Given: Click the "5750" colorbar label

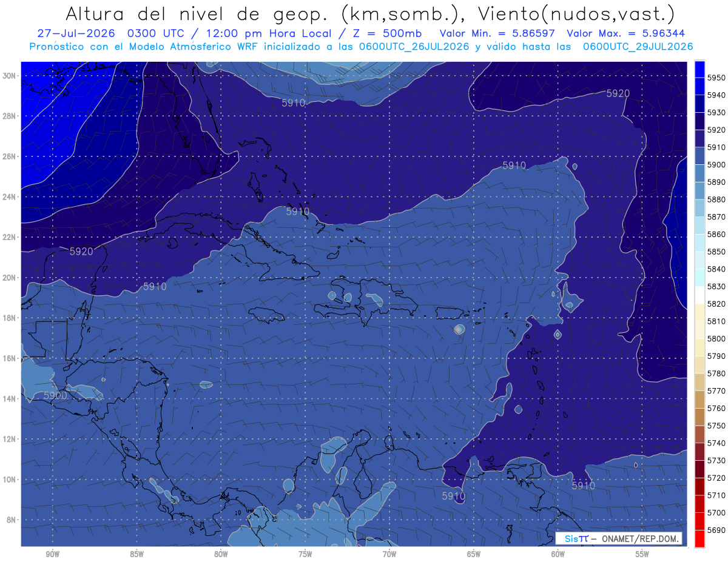Looking at the screenshot, I should 716,426.
